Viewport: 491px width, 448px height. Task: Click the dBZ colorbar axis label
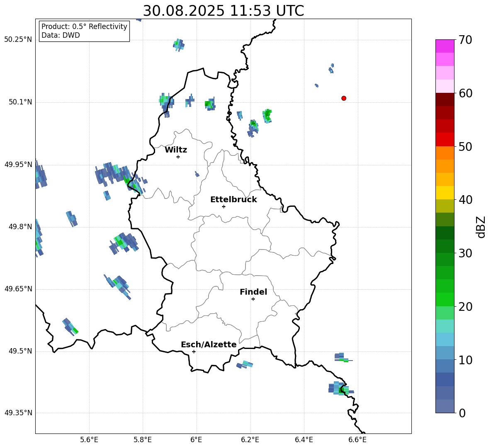[481, 227]
